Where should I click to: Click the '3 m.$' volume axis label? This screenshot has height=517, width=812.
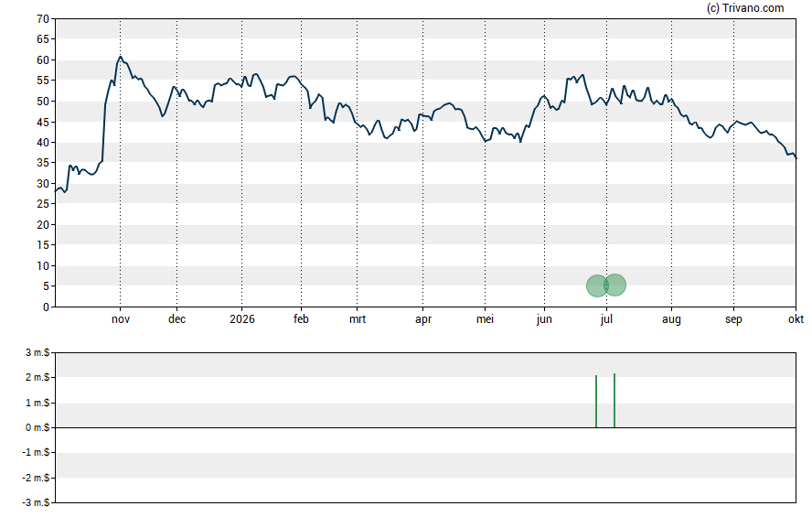point(37,353)
